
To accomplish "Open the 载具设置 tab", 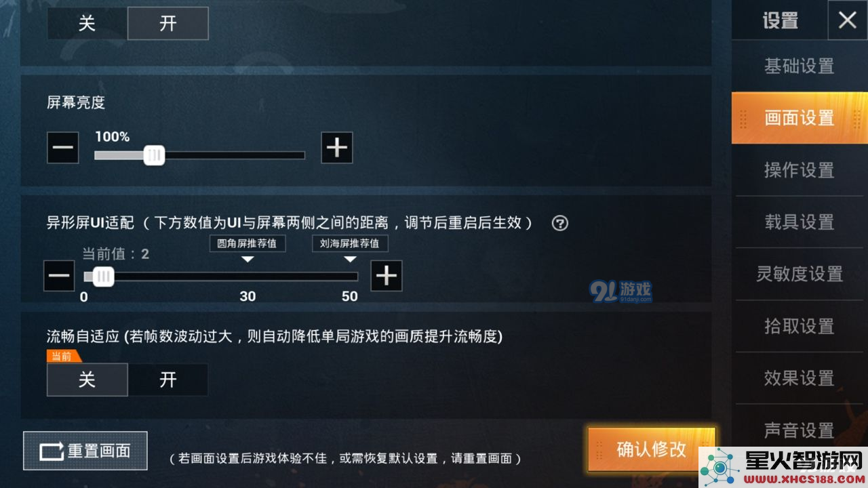I will pos(799,222).
